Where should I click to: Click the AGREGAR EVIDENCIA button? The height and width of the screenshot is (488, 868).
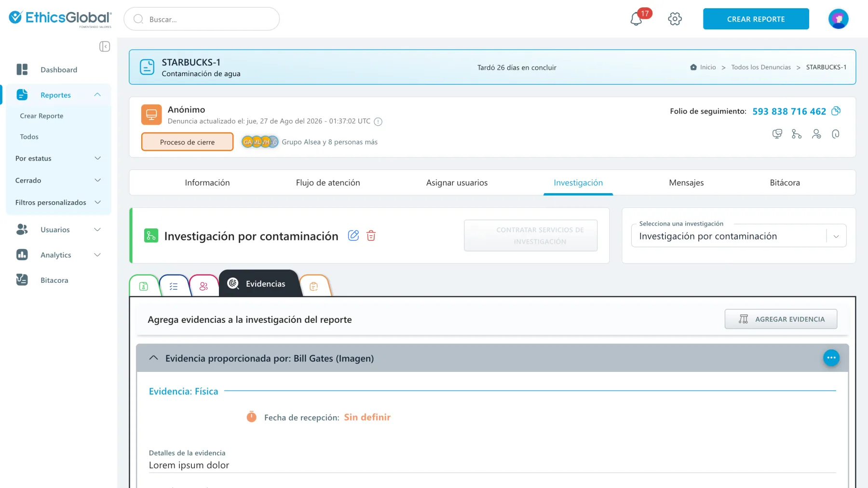click(x=781, y=319)
